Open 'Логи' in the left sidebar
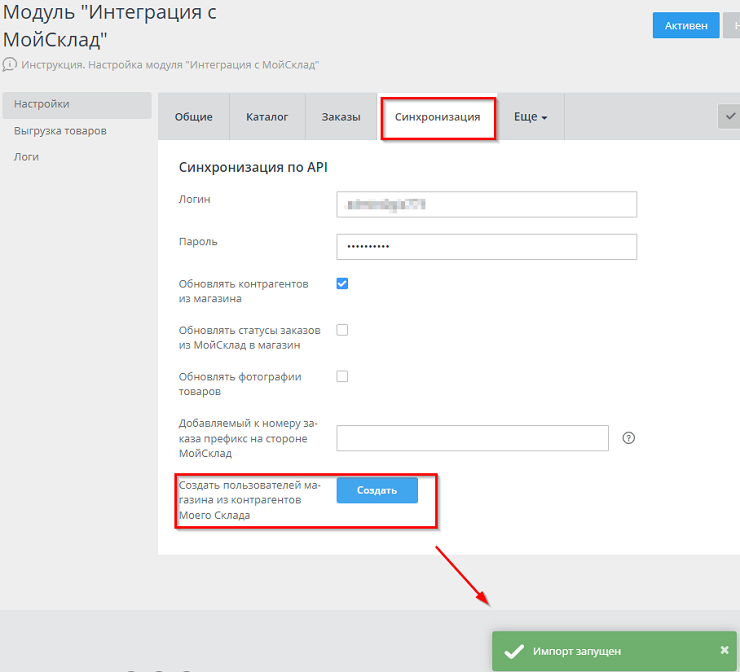Viewport: 740px width, 672px height. click(x=27, y=157)
